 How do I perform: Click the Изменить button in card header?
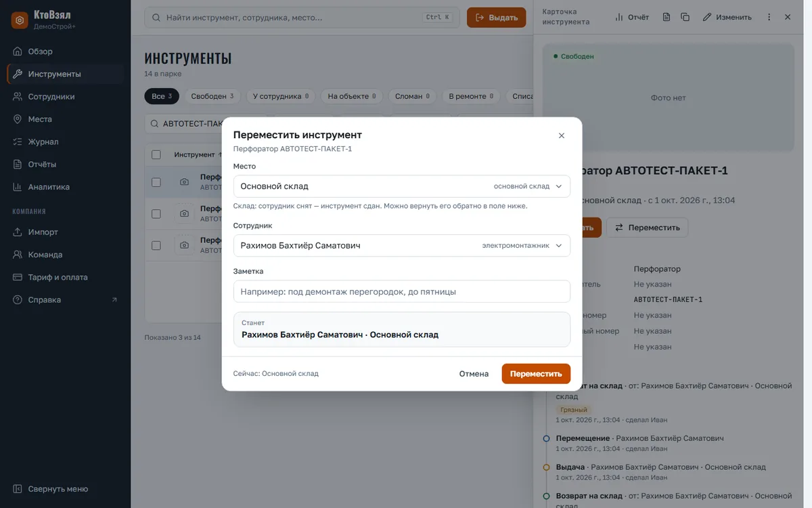coord(727,17)
